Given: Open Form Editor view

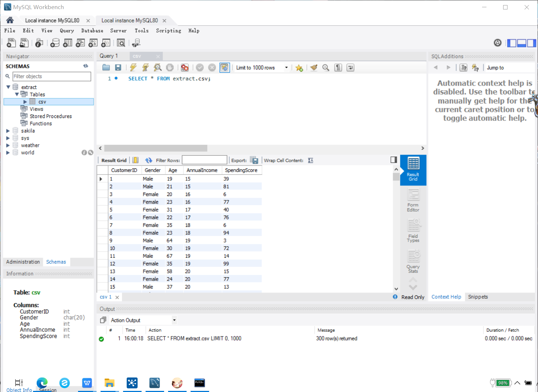Looking at the screenshot, I should (x=413, y=201).
